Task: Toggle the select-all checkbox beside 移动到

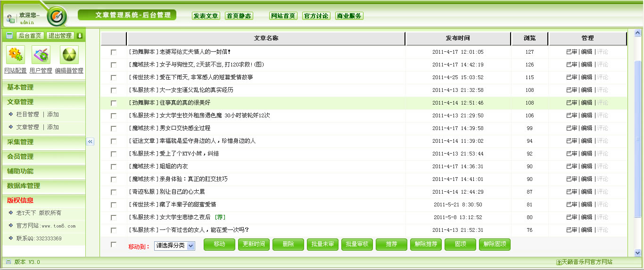Action: tap(114, 245)
